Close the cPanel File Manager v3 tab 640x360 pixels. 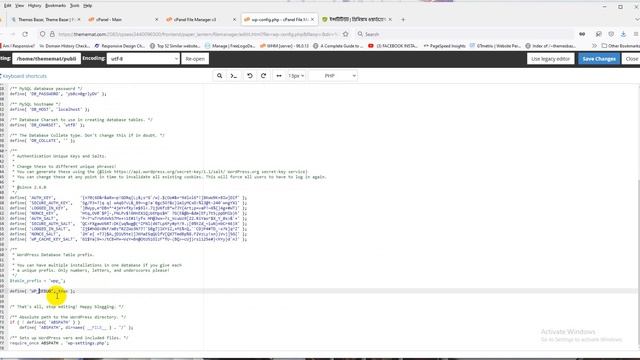(x=234, y=20)
